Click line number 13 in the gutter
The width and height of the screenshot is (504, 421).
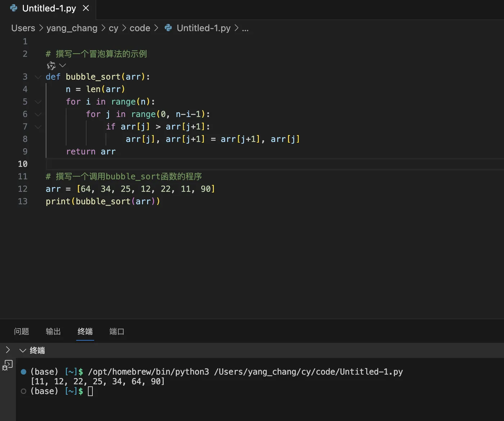pos(23,201)
